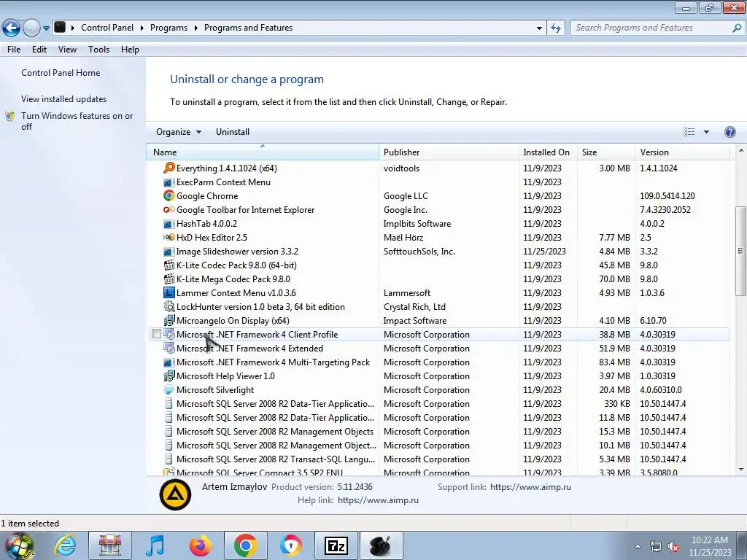Viewport: 747px width, 560px height.
Task: Sort by Publisher column header
Action: point(449,152)
